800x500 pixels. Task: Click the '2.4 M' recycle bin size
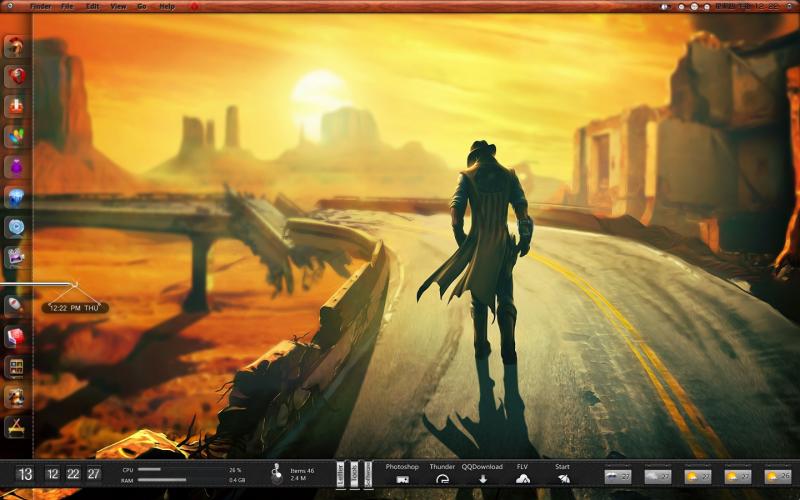[298, 479]
